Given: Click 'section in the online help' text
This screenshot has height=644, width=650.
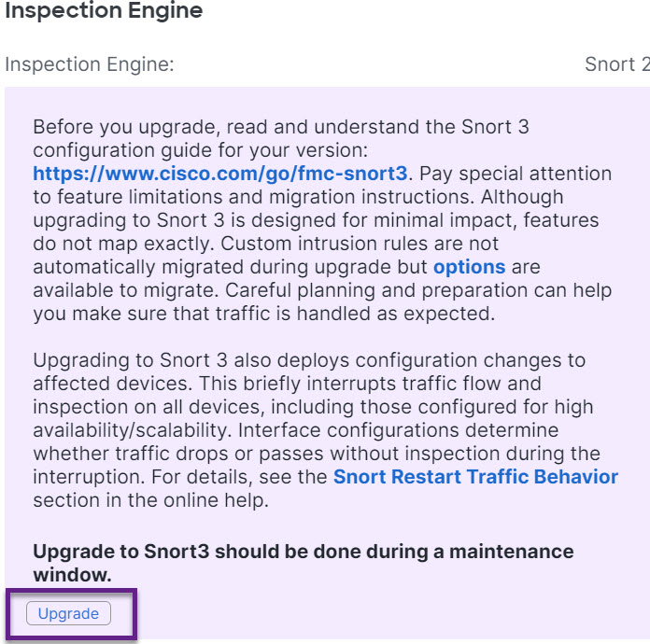Looking at the screenshot, I should point(149,500).
